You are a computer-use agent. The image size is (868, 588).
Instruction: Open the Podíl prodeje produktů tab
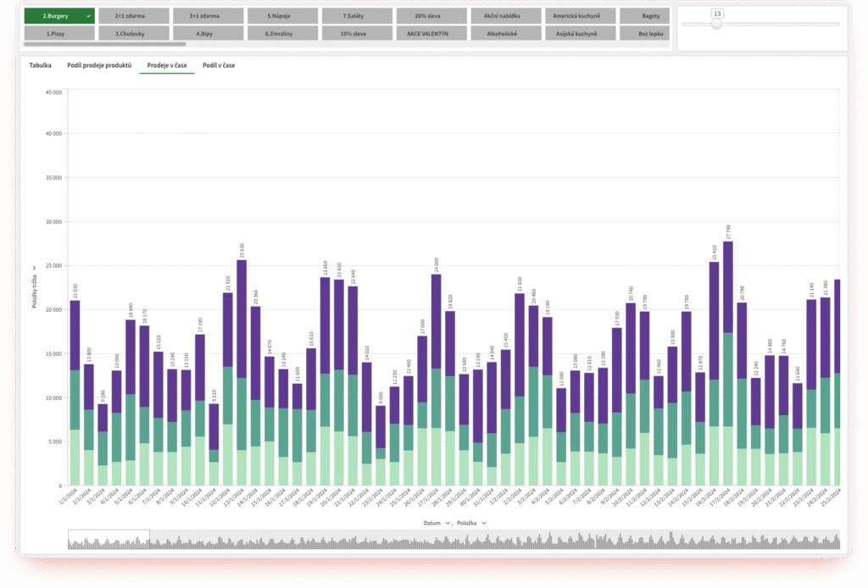click(99, 65)
